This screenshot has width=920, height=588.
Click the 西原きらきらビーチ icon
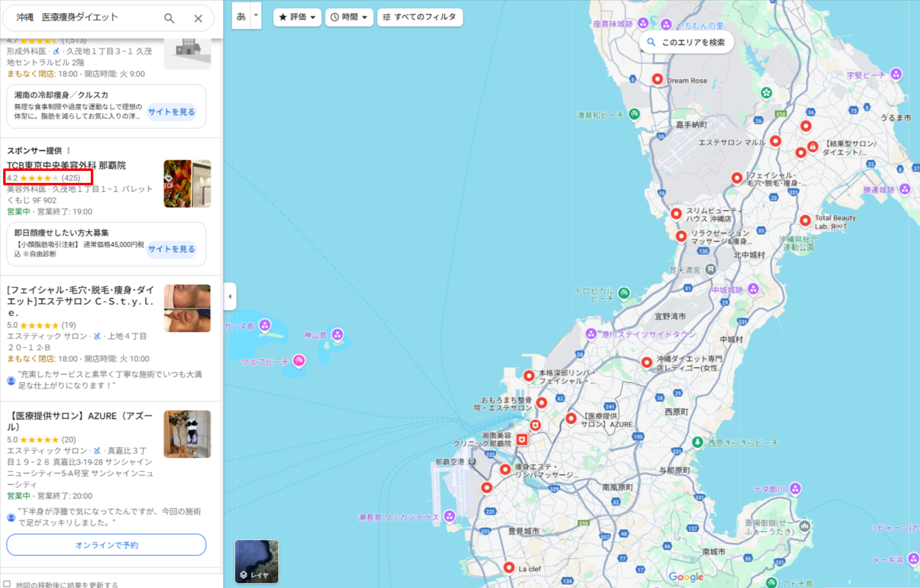pyautogui.click(x=697, y=442)
